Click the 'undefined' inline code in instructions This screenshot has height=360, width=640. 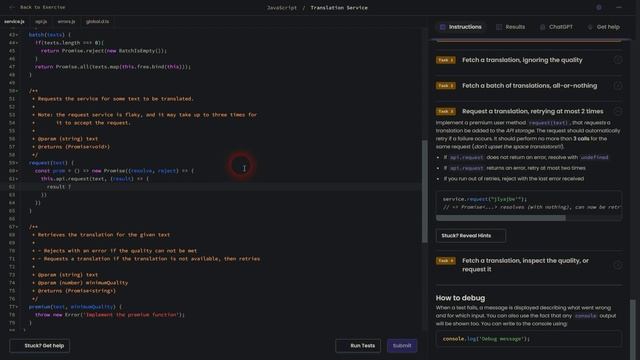tap(594, 158)
